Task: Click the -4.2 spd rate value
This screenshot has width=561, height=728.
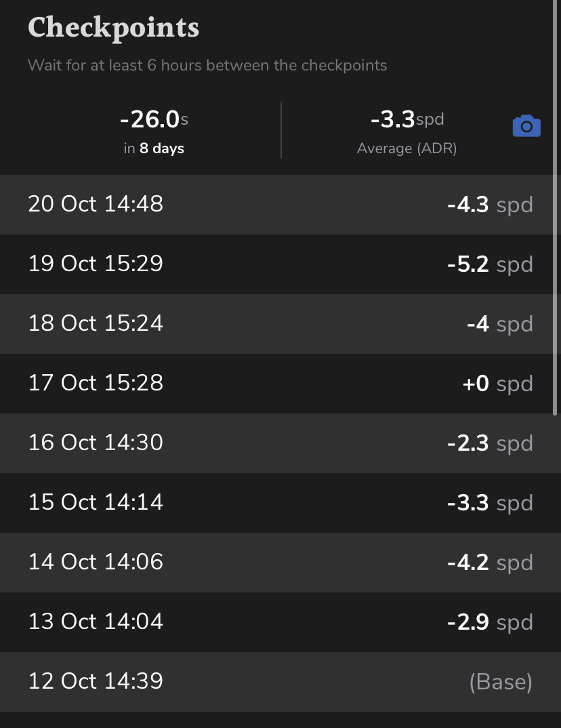Action: click(x=490, y=563)
